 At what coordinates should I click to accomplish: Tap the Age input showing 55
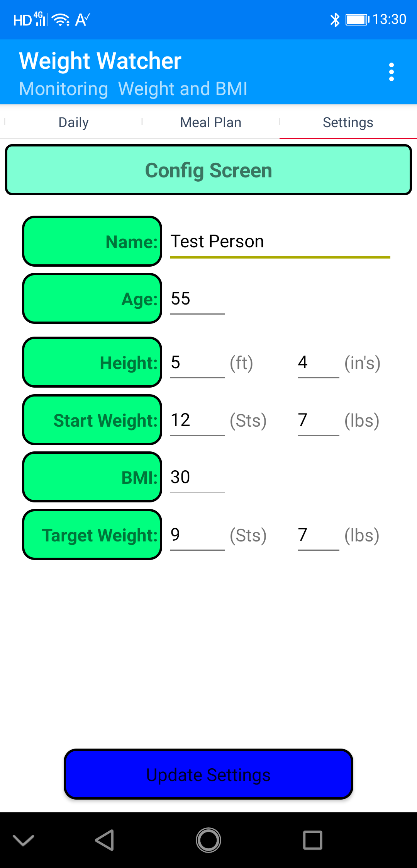[197, 299]
